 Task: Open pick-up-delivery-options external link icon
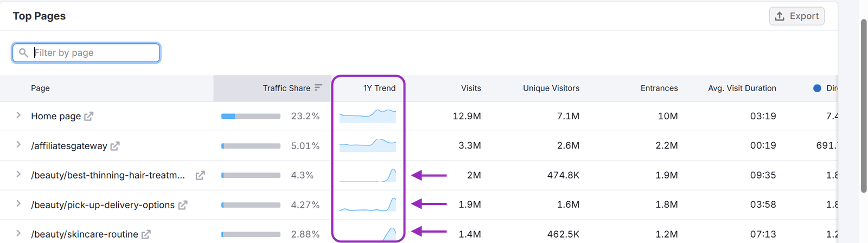[x=183, y=205]
